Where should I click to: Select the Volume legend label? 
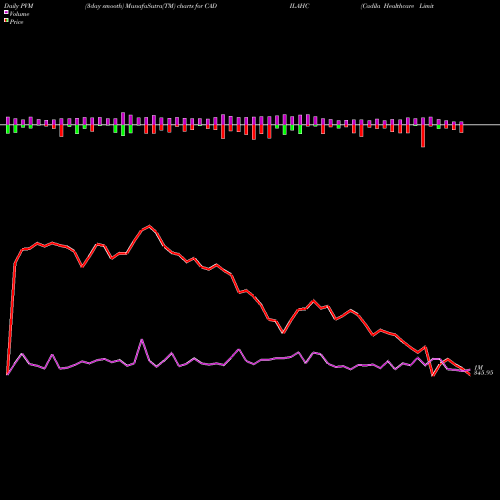(19, 14)
